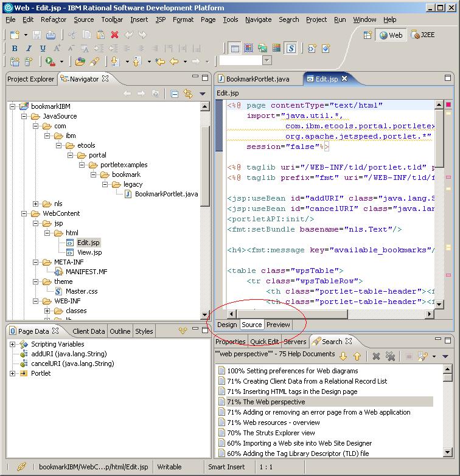Toggle Link with Editor in Navigator
Image resolution: width=460 pixels, height=476 pixels.
click(x=187, y=94)
